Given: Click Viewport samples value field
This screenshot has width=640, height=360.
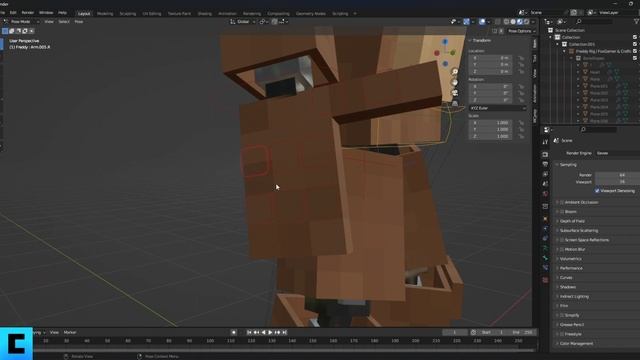Looking at the screenshot, I should point(617,182).
